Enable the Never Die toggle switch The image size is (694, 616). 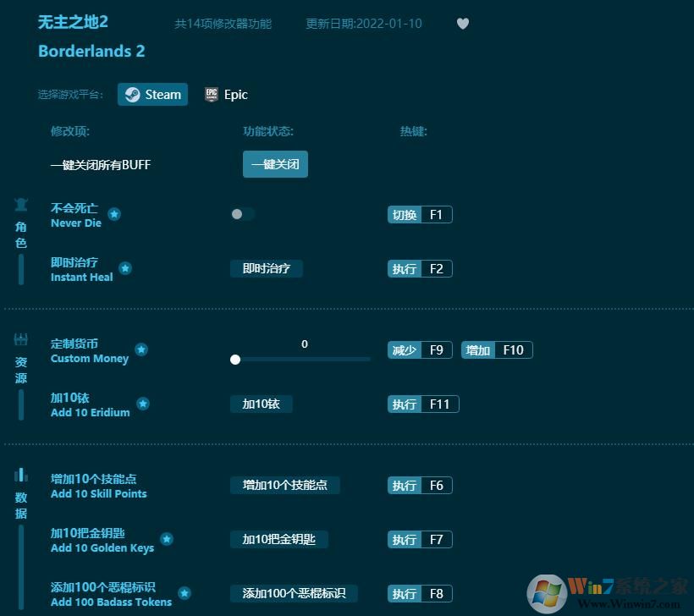[243, 215]
